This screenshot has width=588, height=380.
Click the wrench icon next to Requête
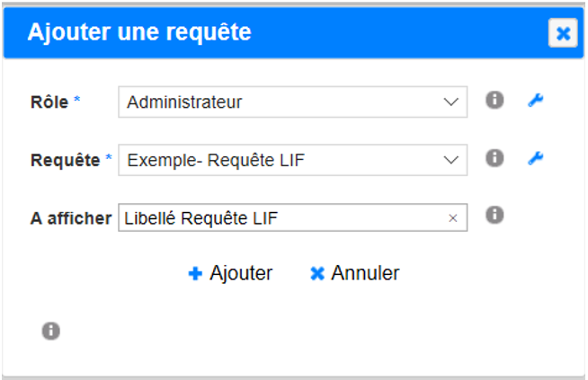(x=535, y=158)
